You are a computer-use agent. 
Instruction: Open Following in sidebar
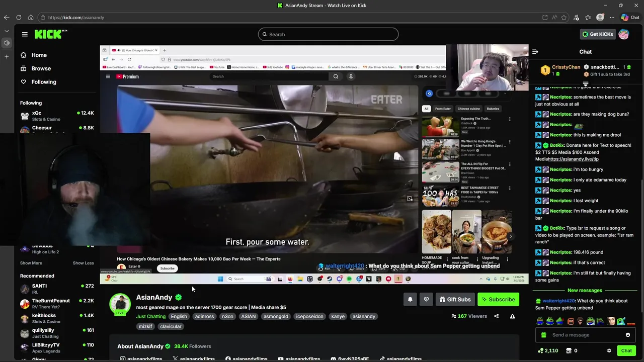(x=38, y=82)
